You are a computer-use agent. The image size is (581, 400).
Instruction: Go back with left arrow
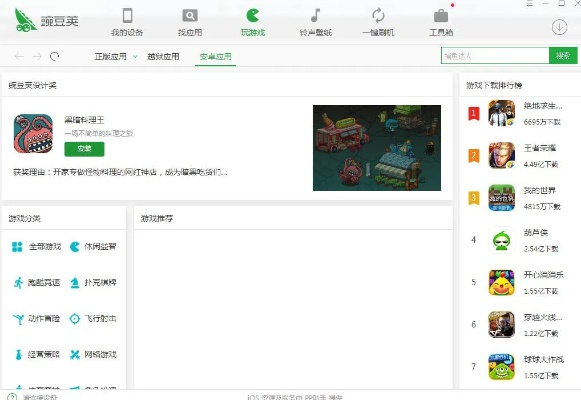[19, 56]
